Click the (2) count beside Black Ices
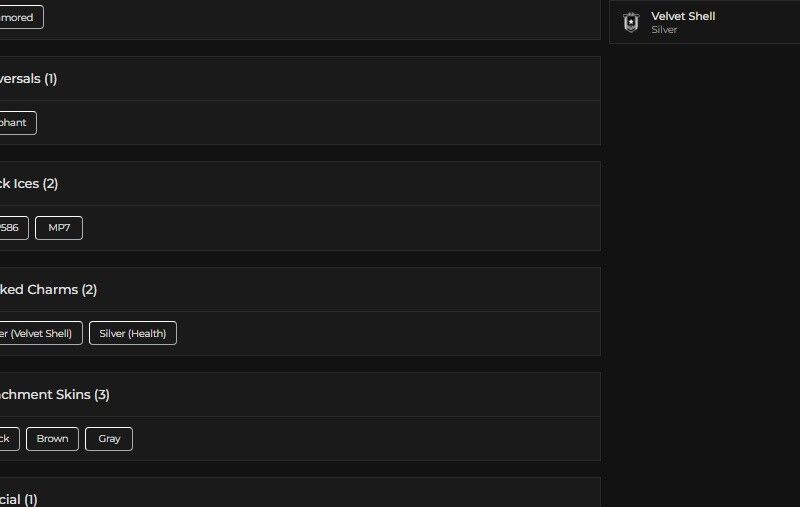This screenshot has height=507, width=800. click(x=50, y=184)
